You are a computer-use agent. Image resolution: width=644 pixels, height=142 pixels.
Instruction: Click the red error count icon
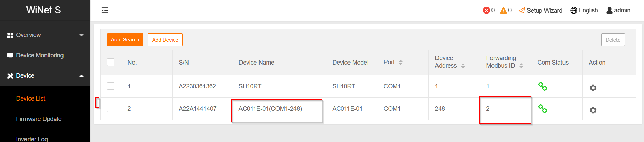coord(486,11)
